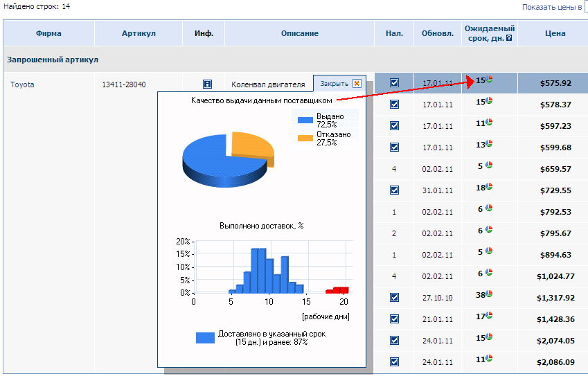This screenshot has width=588, height=376.
Task: Sort by the Описание column header
Action: 300,33
